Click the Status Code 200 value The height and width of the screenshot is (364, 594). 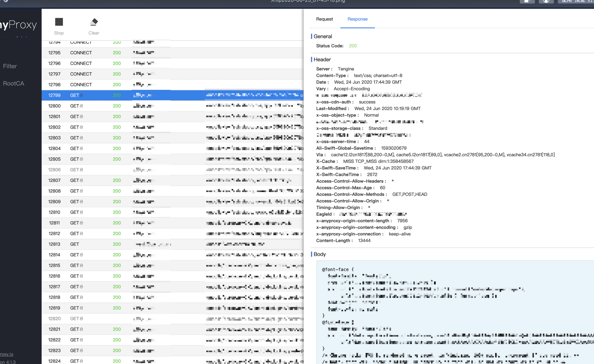pos(353,46)
